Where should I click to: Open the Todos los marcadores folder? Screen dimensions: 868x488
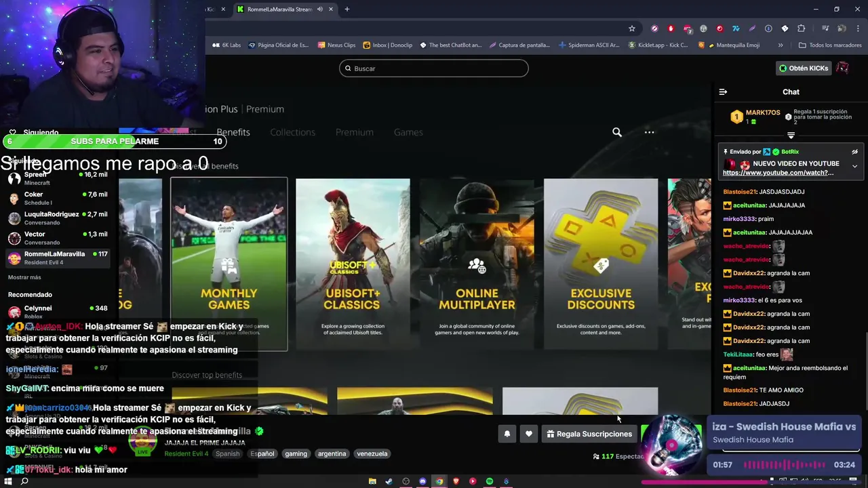pyautogui.click(x=830, y=45)
